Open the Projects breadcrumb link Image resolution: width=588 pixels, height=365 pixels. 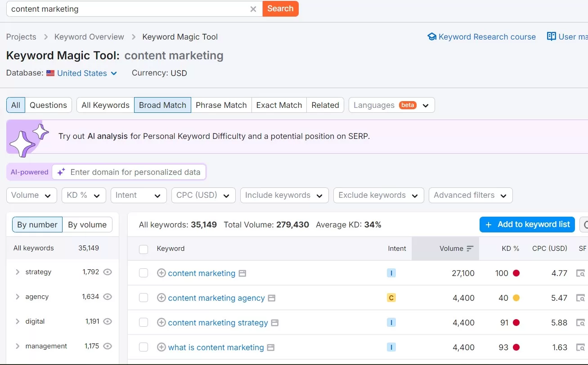[x=21, y=37]
